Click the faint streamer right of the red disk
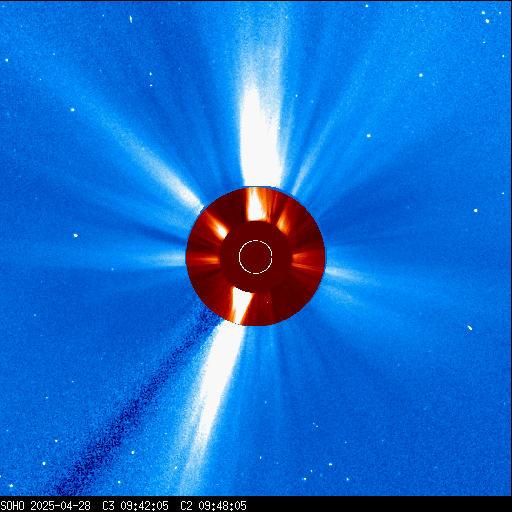The width and height of the screenshot is (512, 512). point(347,274)
